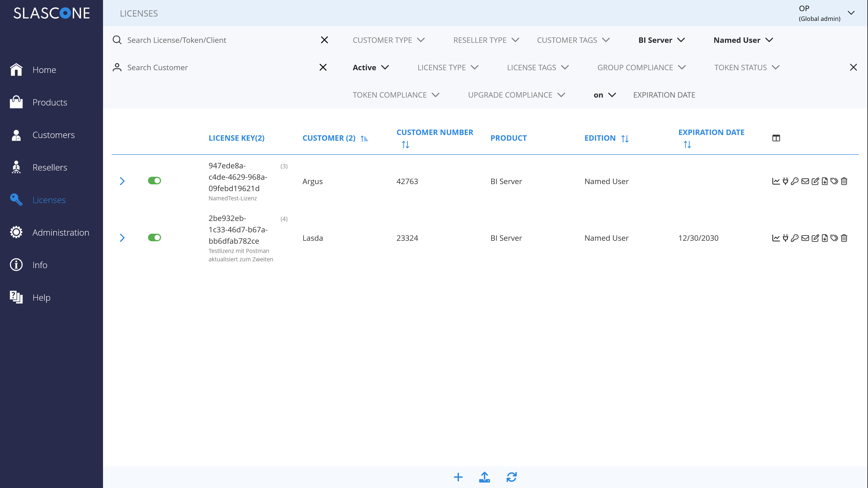
Task: Open the License Type filter dropdown
Action: [x=448, y=68]
